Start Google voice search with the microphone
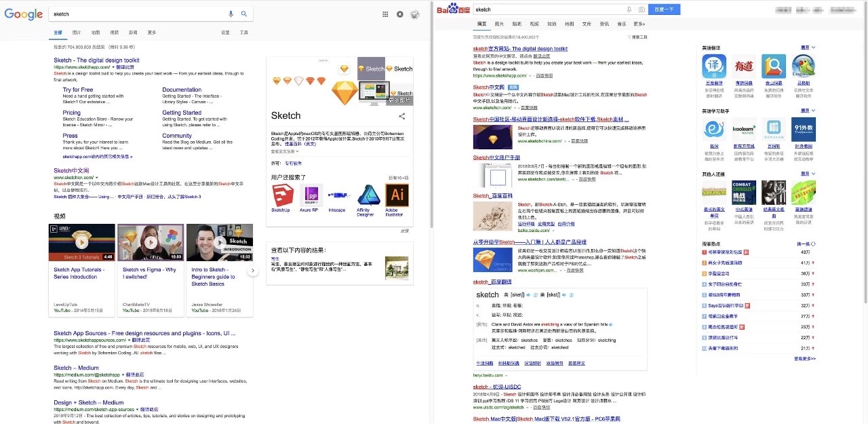868x424 pixels. (x=231, y=14)
